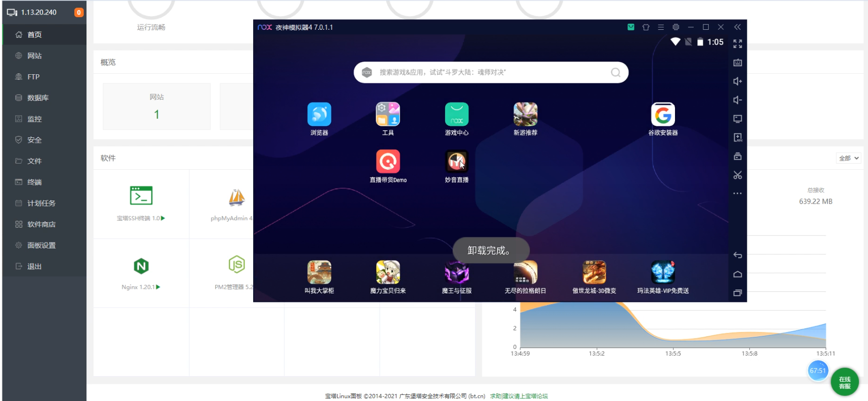
Task: Click the 67:51 floating timer bubble
Action: pyautogui.click(x=817, y=371)
